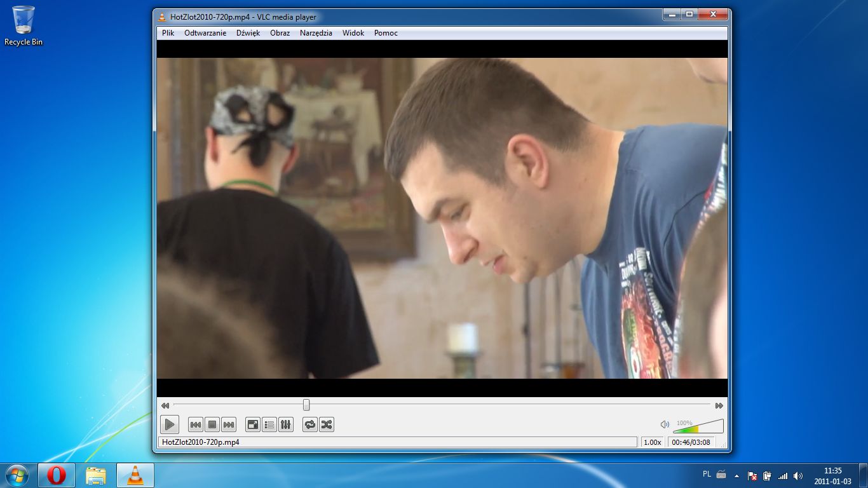Screen dimensions: 868x488
Task: Toggle the shuffle/random button
Action: 327,424
